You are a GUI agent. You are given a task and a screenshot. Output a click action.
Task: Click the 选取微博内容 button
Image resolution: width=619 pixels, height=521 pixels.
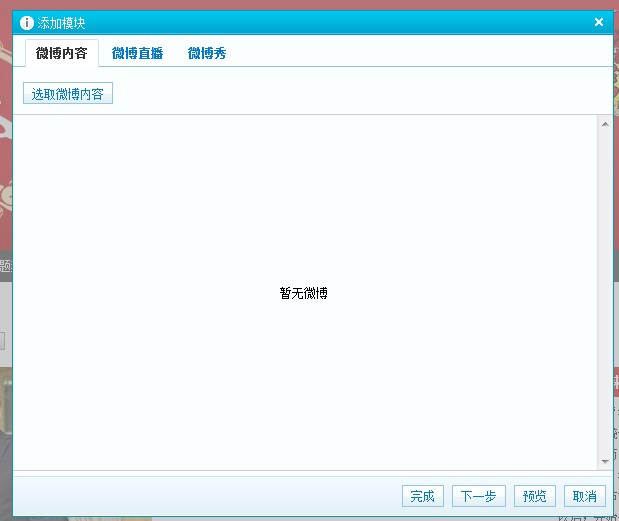coord(68,94)
